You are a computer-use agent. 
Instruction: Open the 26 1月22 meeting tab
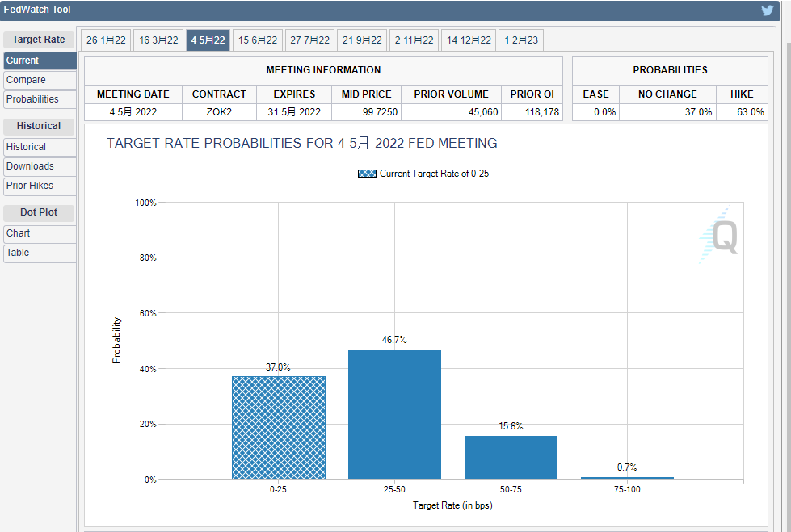coord(106,40)
